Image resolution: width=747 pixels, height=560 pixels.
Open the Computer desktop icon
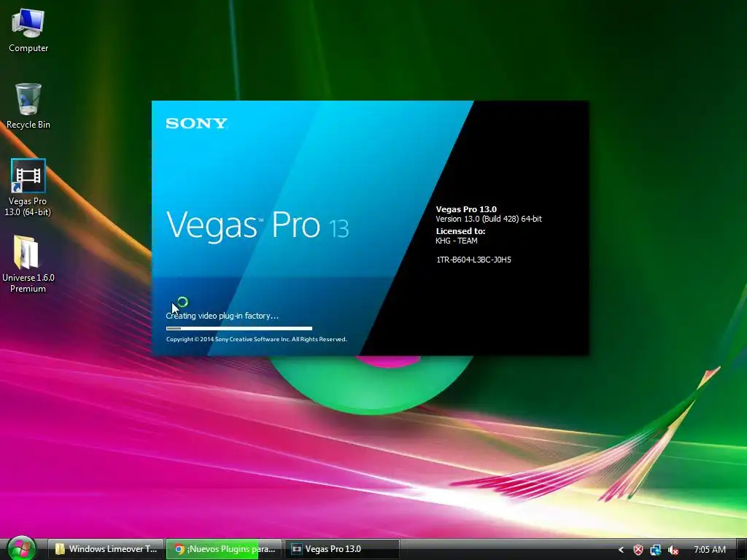(28, 31)
